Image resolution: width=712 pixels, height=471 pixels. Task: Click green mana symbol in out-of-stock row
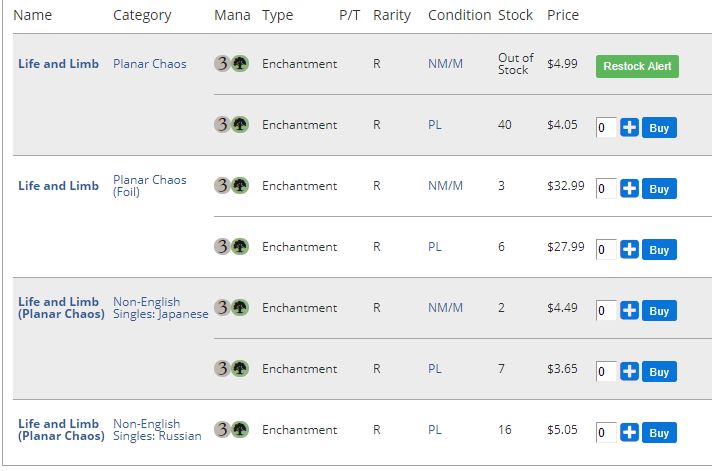[x=240, y=64]
